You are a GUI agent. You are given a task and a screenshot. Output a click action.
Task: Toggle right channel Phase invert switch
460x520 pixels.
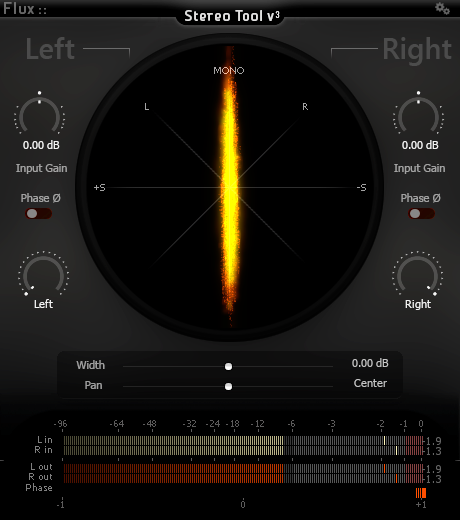point(421,214)
